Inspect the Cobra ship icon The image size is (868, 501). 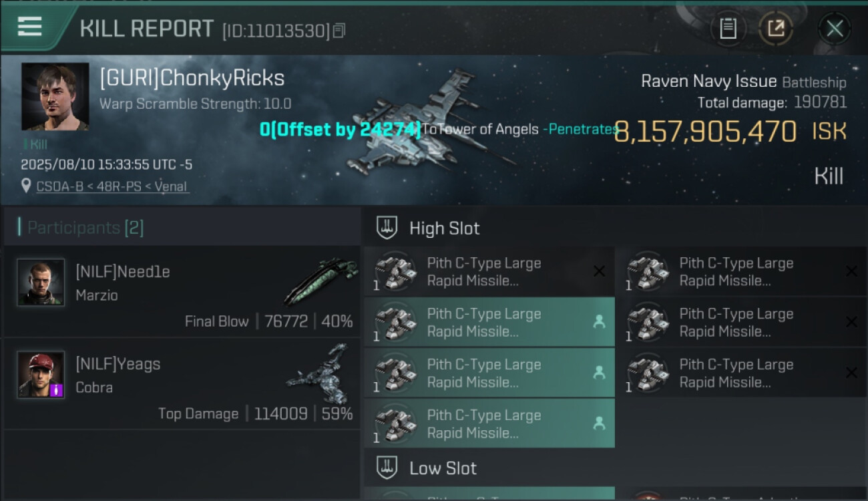click(x=319, y=374)
